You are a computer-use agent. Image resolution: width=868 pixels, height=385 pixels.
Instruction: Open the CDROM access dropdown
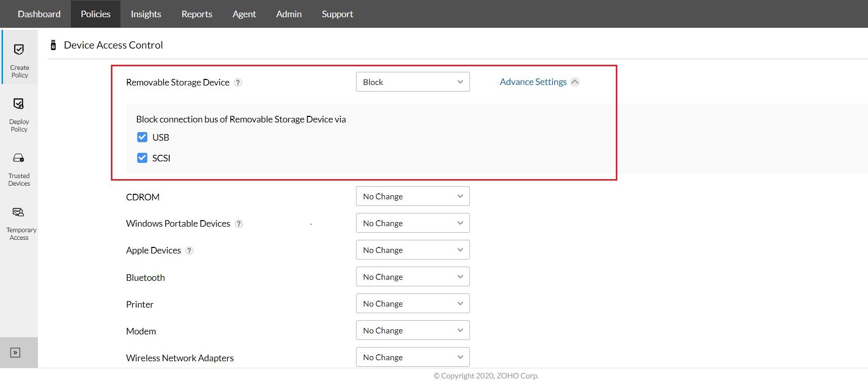click(413, 196)
